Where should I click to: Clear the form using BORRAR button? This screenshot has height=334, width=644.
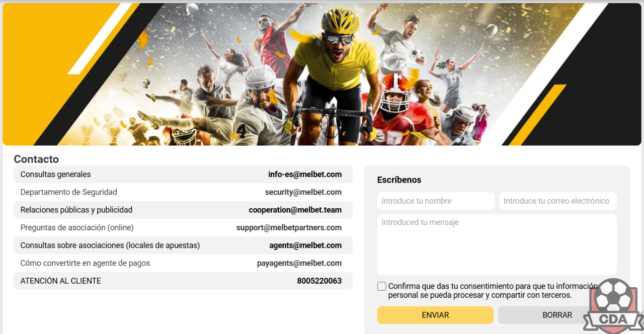tap(557, 315)
